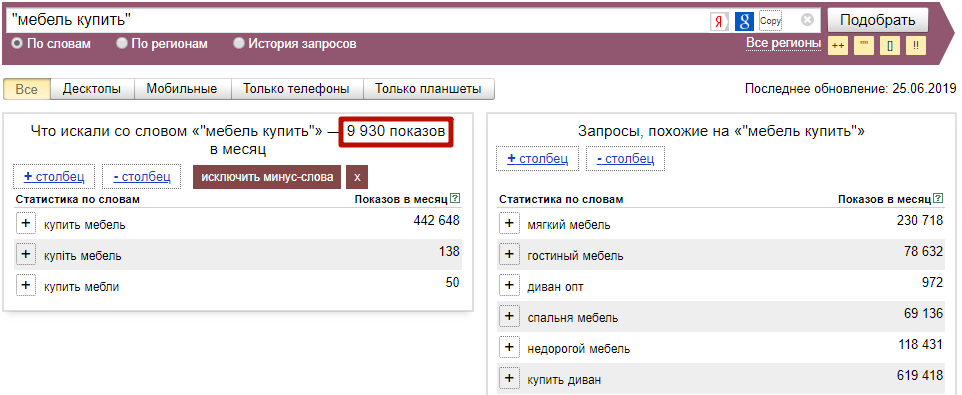Click the value '230 718'
Image resolution: width=962 pixels, height=395 pixels.
tap(920, 220)
